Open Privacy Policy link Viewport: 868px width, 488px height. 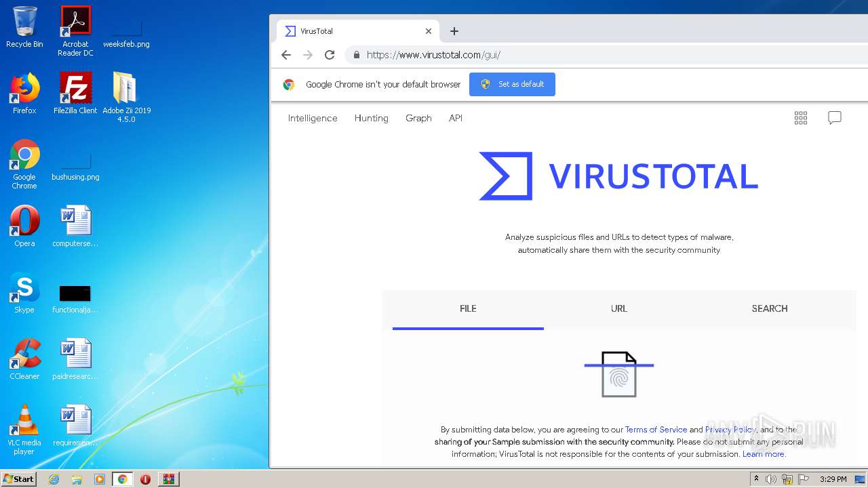[x=730, y=430]
